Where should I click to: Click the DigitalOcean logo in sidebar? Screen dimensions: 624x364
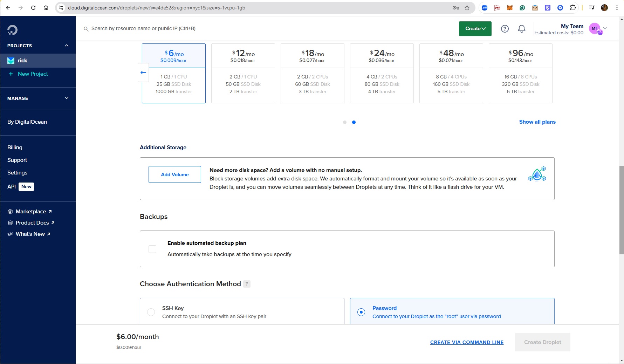pyautogui.click(x=12, y=30)
